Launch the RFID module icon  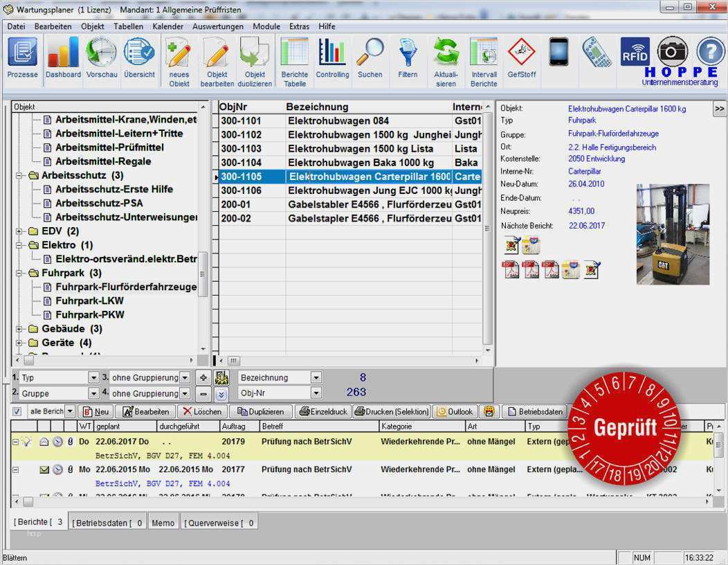634,53
